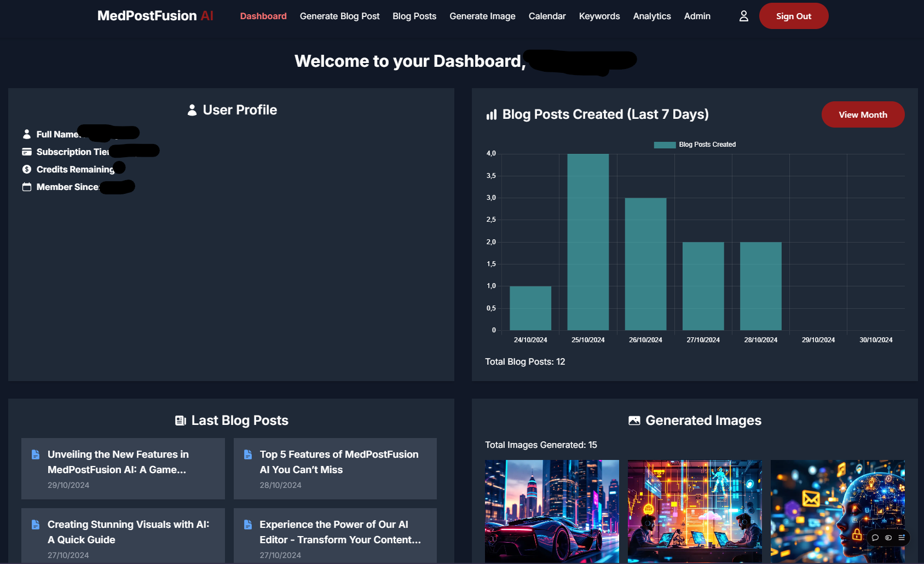Viewport: 924px width, 564px height.
Task: Click document icon of Top 5 Features post
Action: point(248,454)
